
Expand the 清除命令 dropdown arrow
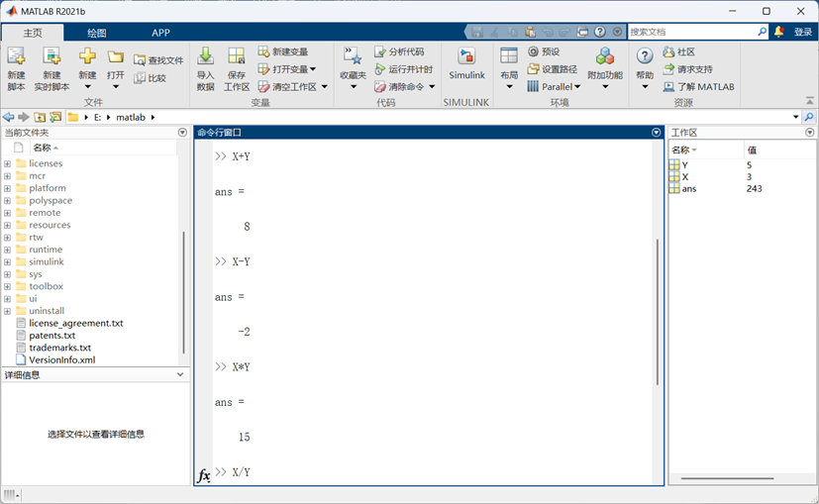432,87
